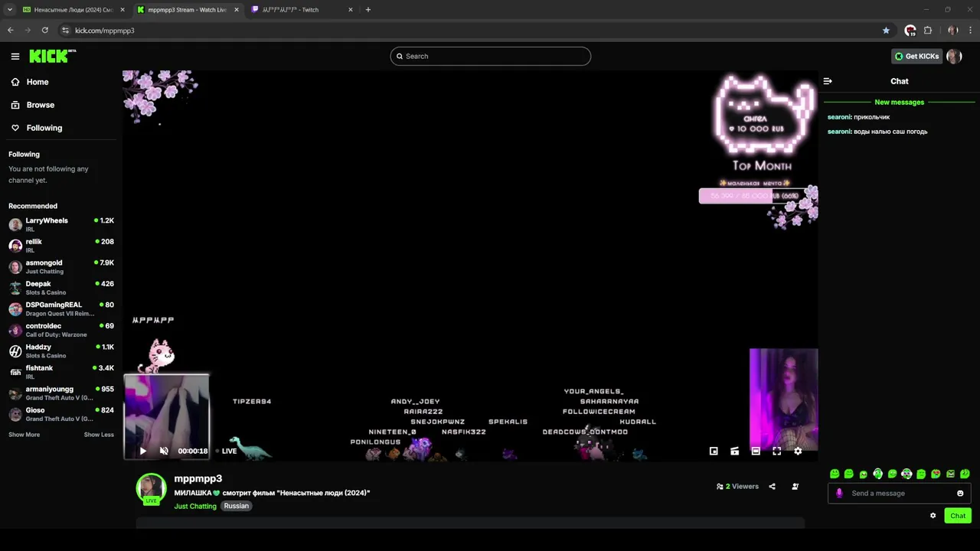The height and width of the screenshot is (551, 980).
Task: Share the stream via share icon
Action: [x=772, y=486]
